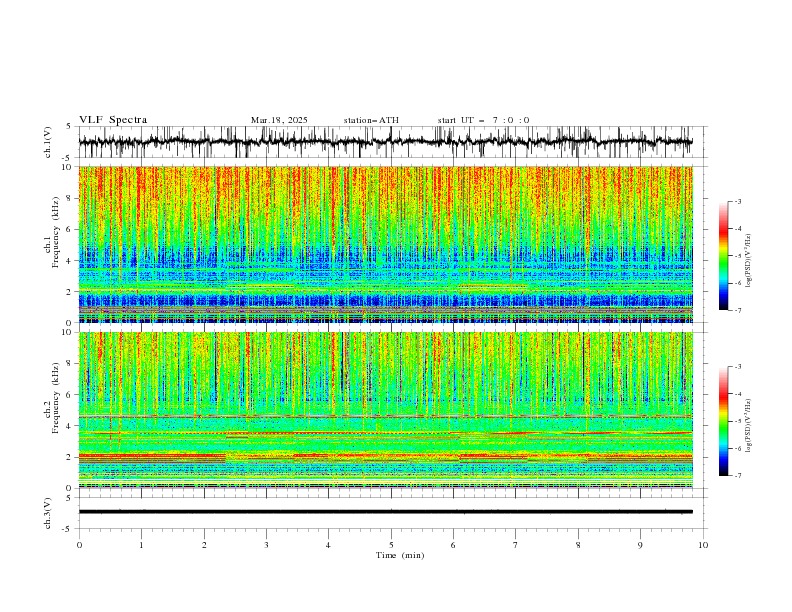Click the time axis tick label "7"
This screenshot has width=792, height=612.
(x=516, y=545)
